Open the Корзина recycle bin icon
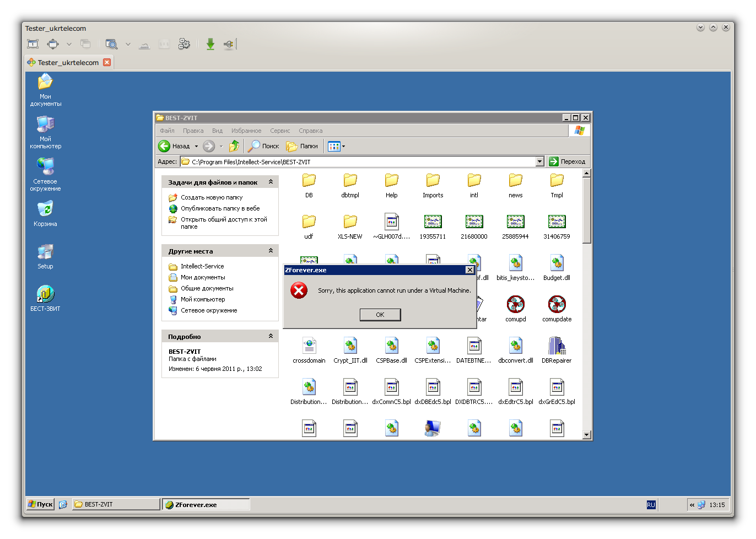The image size is (756, 539). pyautogui.click(x=45, y=210)
